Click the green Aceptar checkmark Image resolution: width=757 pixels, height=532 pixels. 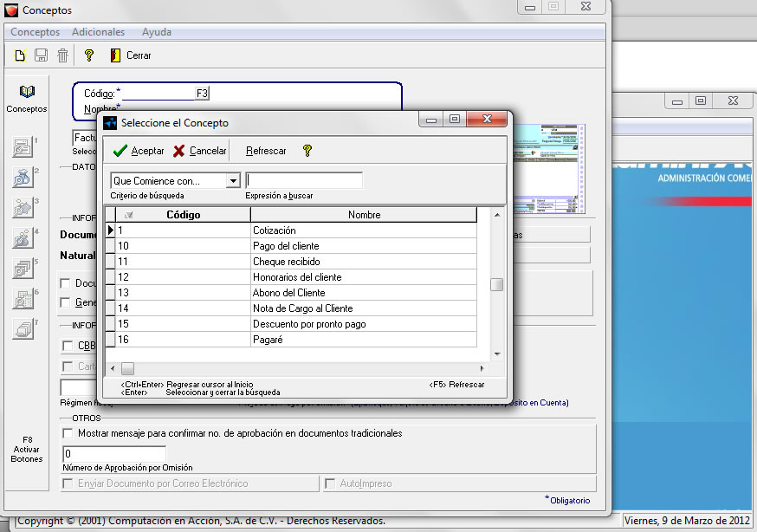click(120, 151)
